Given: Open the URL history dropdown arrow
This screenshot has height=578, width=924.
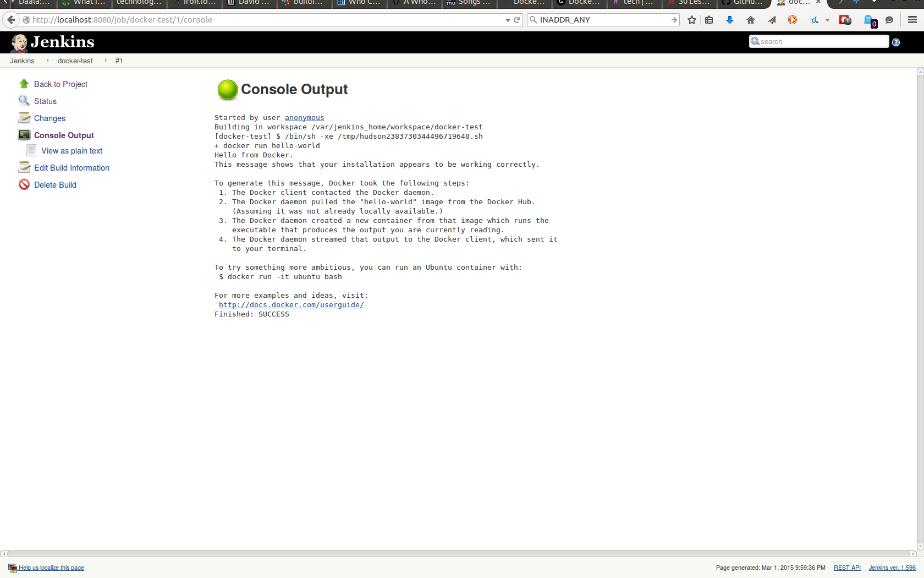Looking at the screenshot, I should [x=508, y=20].
